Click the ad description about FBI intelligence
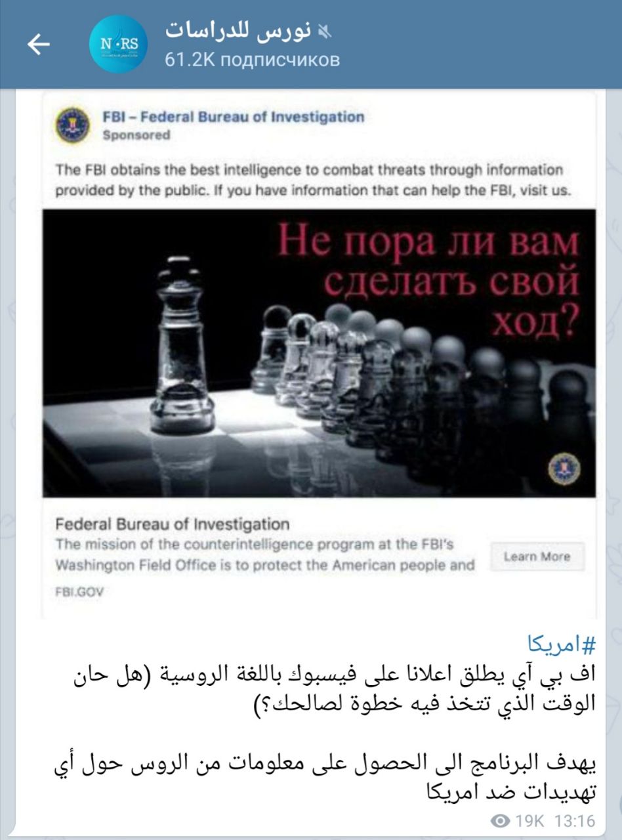The image size is (622, 840). click(309, 181)
